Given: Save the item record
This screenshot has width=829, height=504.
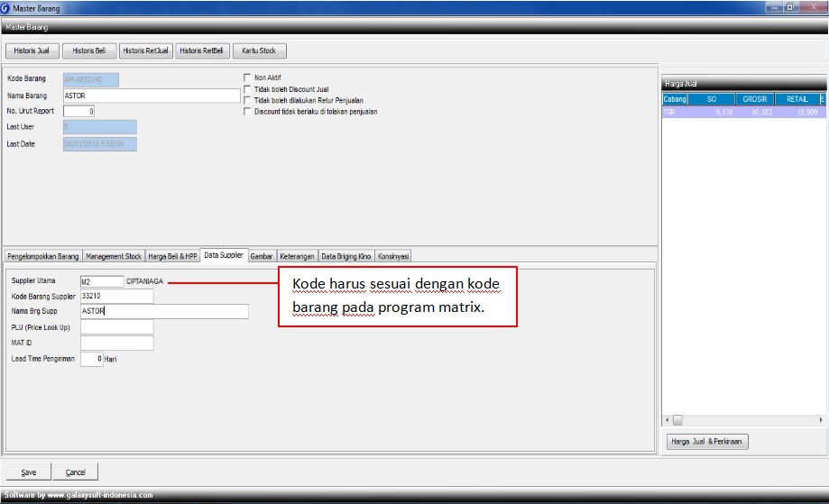Looking at the screenshot, I should pyautogui.click(x=29, y=472).
